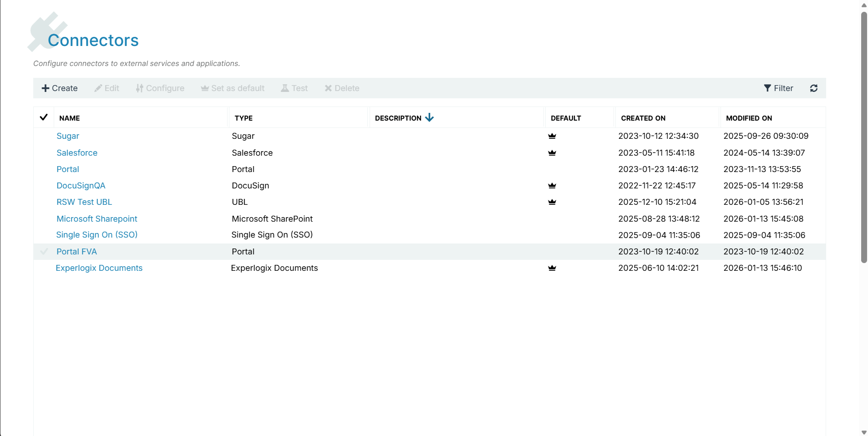Click modified date '2026-01-13 15:46:10'
This screenshot has height=436, width=868.
tap(763, 268)
